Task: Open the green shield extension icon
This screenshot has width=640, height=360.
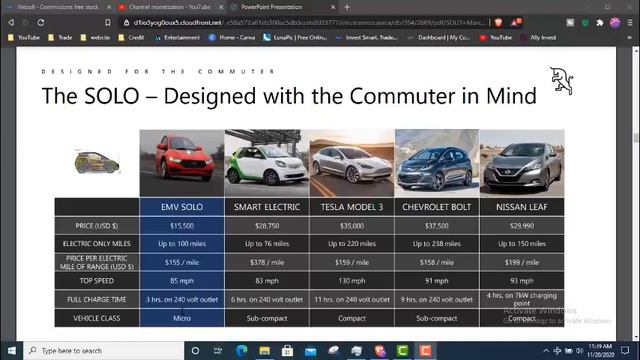Action: 585,23
